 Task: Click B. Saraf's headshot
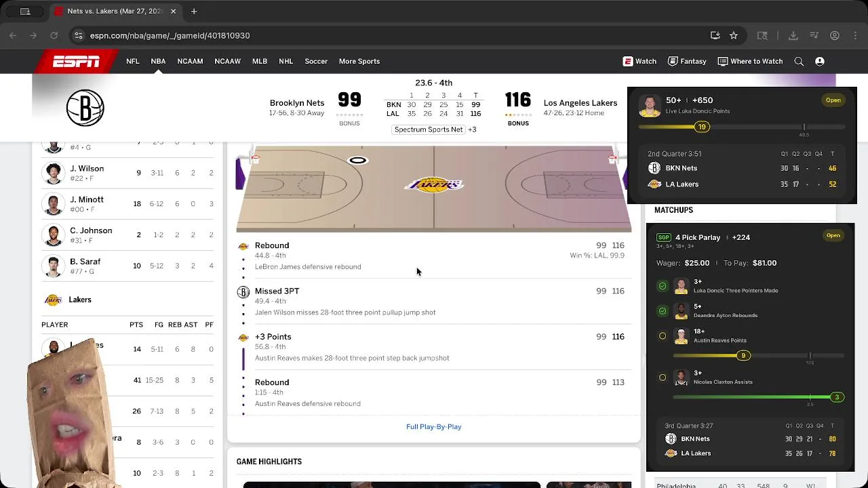pos(53,266)
